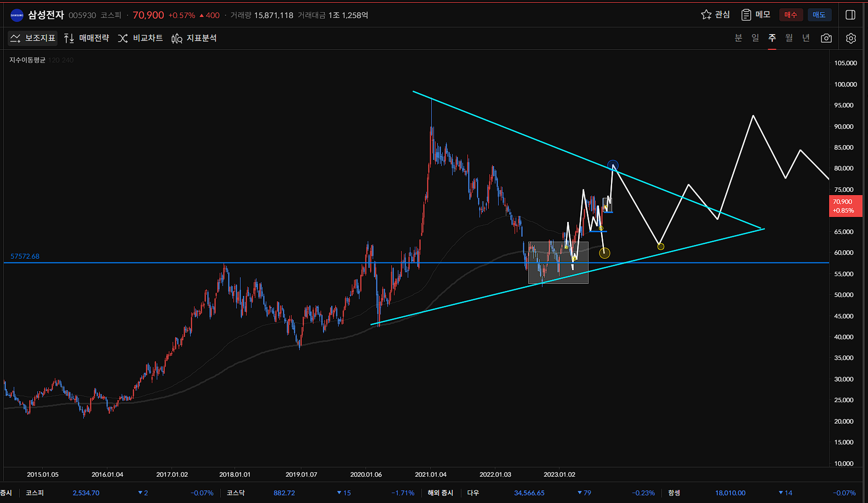Open 매매전략 trading strategy tool

[87, 38]
